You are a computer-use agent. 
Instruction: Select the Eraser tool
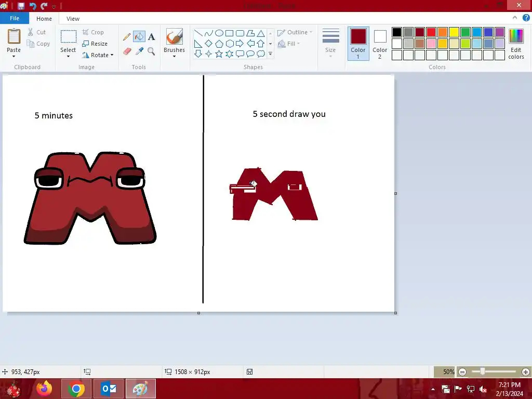127,51
